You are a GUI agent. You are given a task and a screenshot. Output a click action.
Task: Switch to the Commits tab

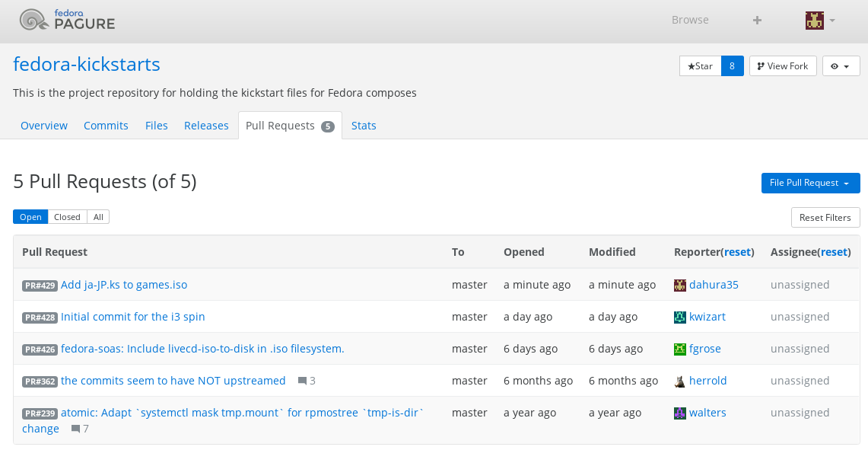pos(106,126)
